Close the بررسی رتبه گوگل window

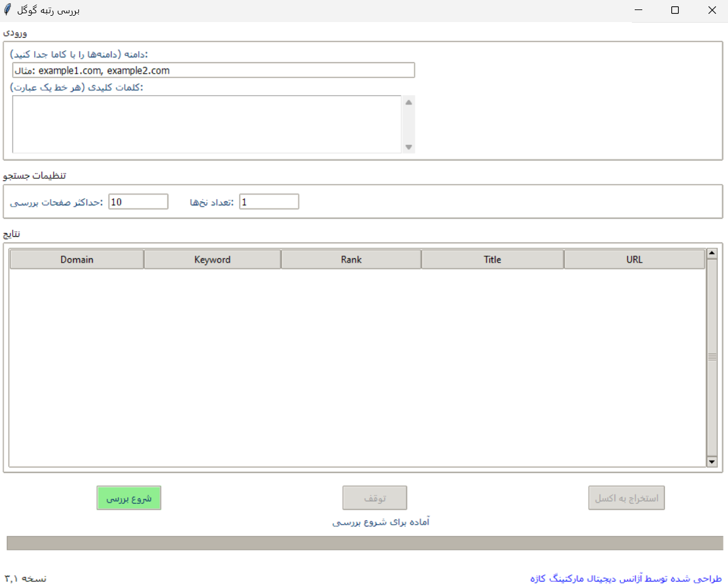(712, 9)
